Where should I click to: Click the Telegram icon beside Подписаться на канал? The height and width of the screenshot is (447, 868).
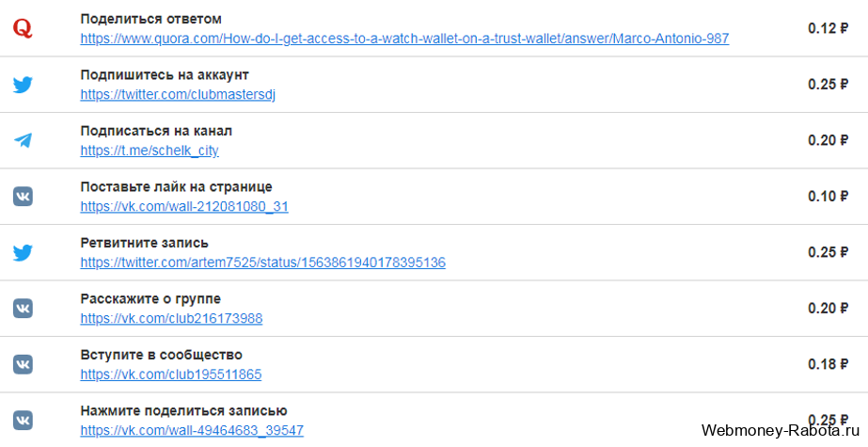tap(23, 140)
